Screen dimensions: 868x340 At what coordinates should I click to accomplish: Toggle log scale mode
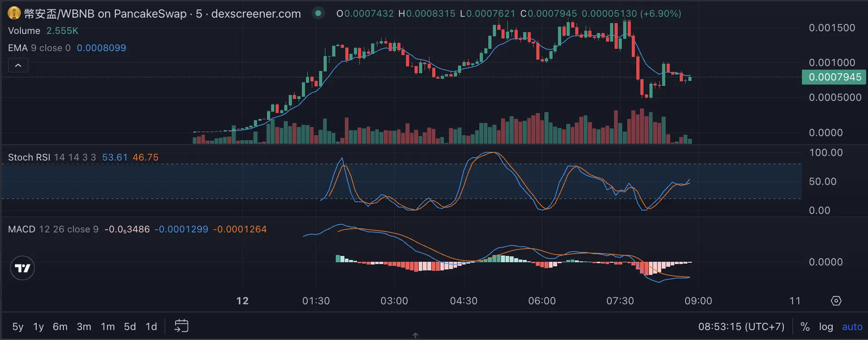pyautogui.click(x=826, y=326)
